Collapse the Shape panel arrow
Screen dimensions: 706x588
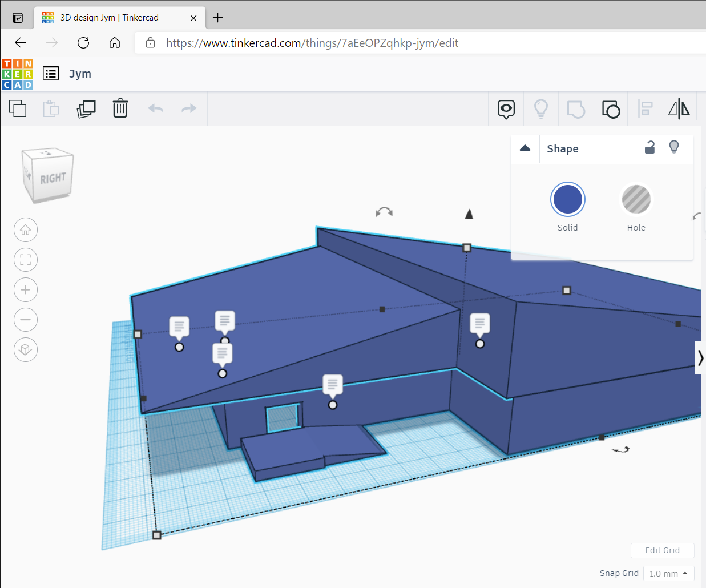coord(525,148)
